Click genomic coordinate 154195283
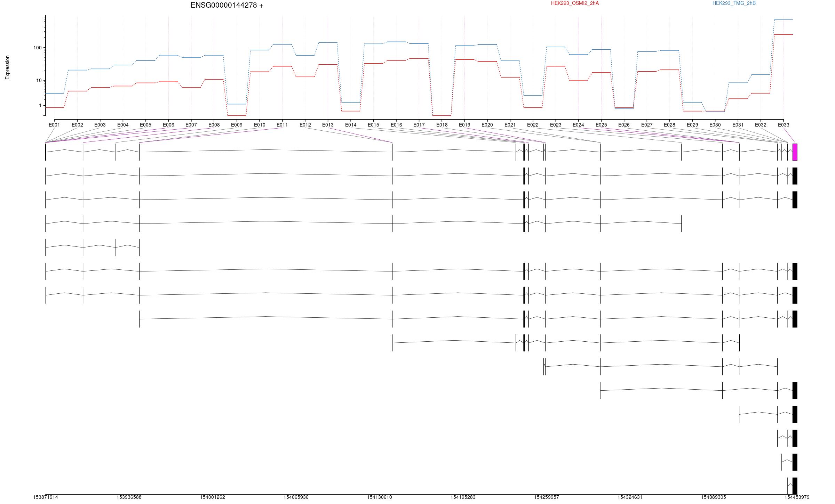Screen dimensions: 835x504 pyautogui.click(x=463, y=497)
